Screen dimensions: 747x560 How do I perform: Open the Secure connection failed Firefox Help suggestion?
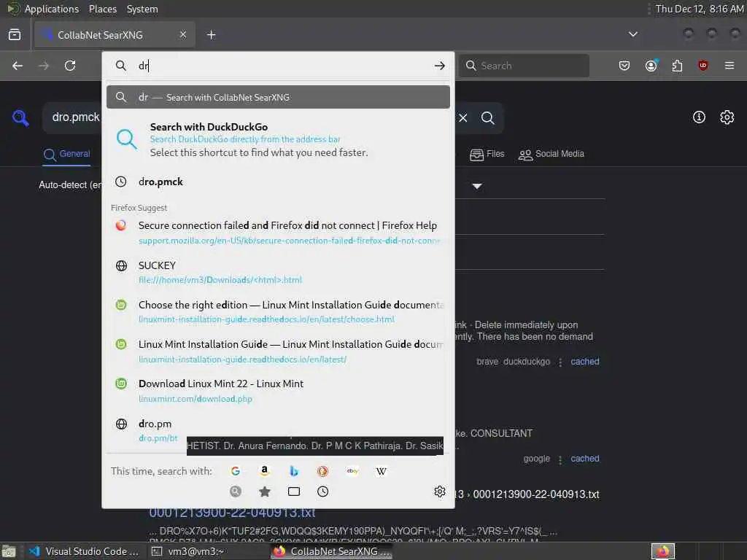coord(278,233)
